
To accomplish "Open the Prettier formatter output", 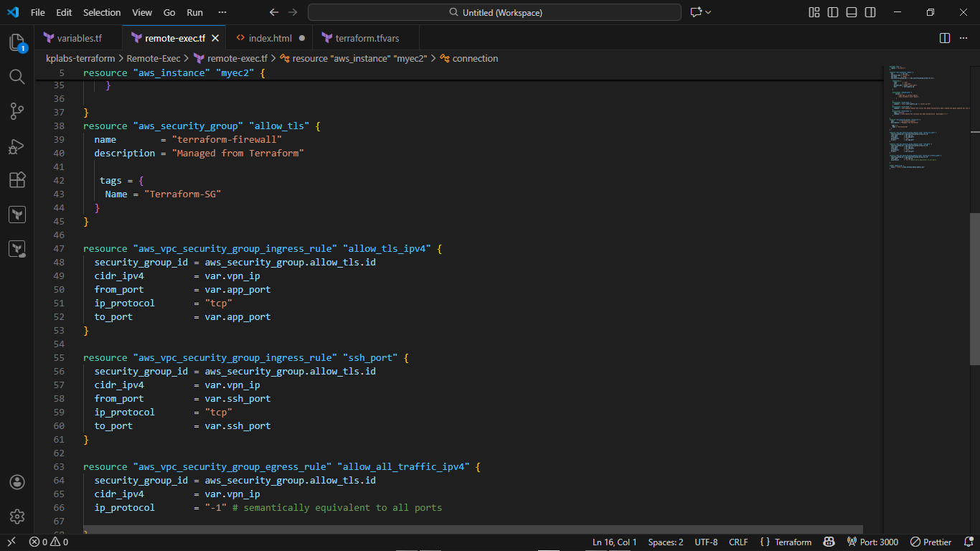I will [930, 542].
